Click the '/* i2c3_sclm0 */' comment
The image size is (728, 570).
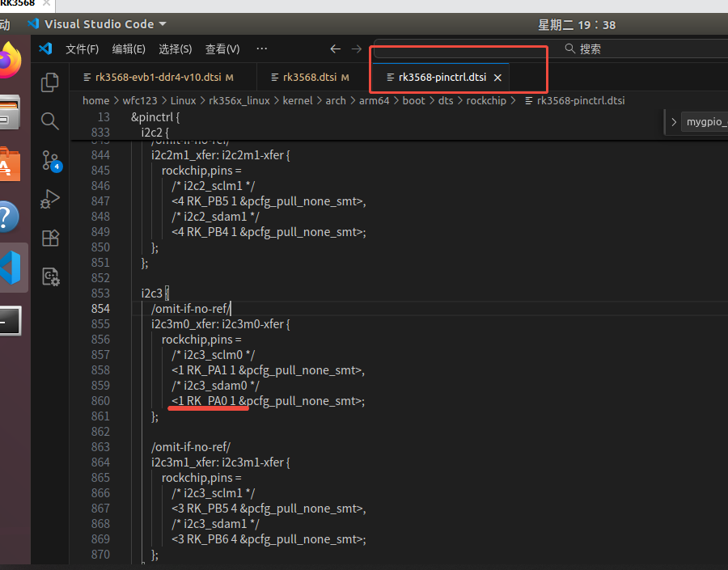coord(214,355)
